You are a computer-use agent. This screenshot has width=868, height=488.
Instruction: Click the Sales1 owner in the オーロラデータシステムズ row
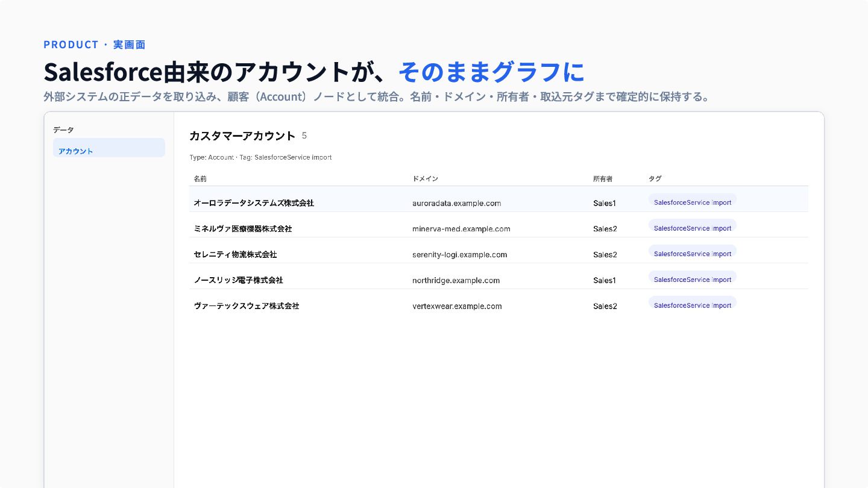coord(605,203)
